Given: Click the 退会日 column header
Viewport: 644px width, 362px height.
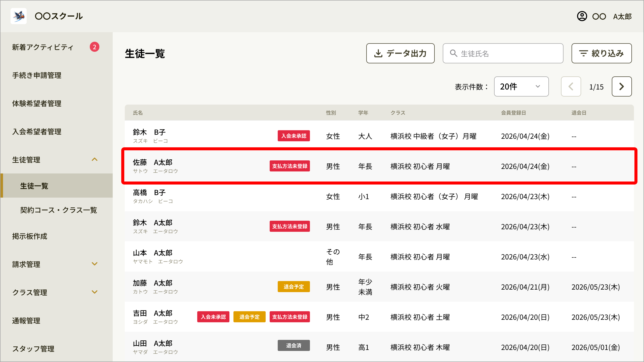Looking at the screenshot, I should 579,113.
